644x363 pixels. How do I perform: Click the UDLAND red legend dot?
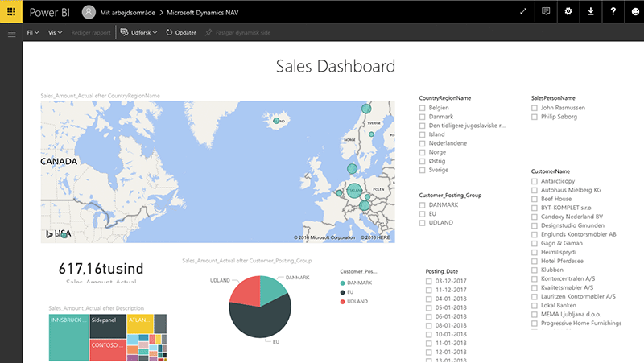click(x=343, y=302)
